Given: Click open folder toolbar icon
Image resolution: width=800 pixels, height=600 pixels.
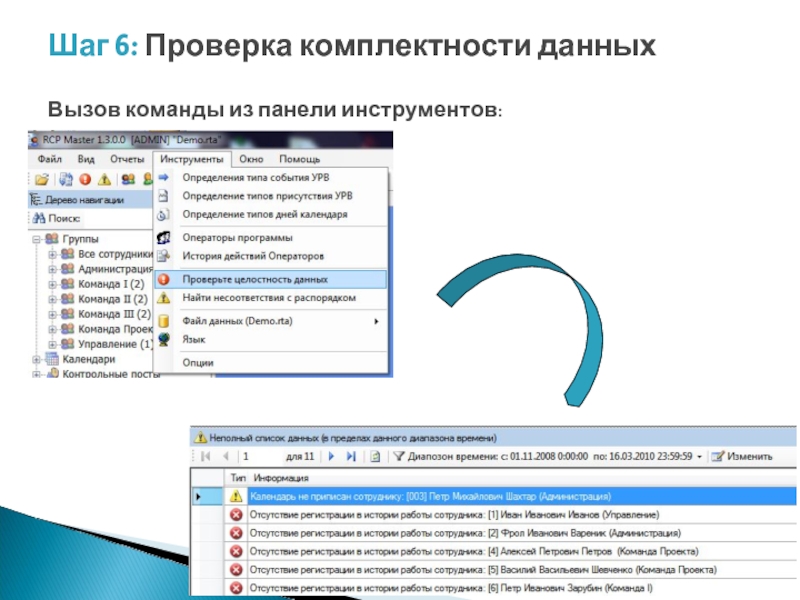Looking at the screenshot, I should [x=42, y=180].
